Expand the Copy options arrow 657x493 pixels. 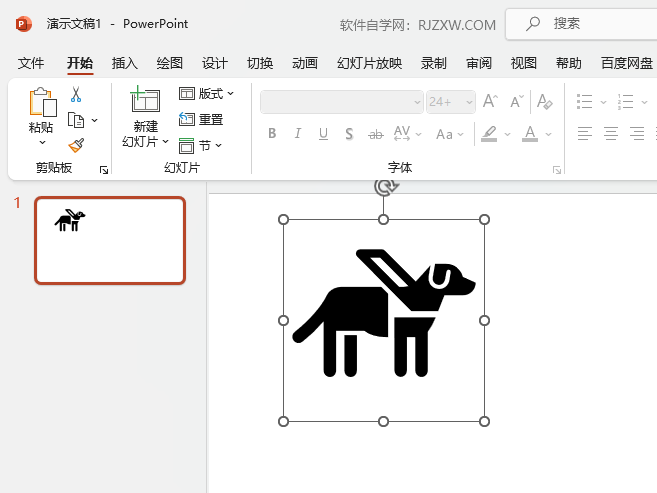pyautogui.click(x=95, y=121)
